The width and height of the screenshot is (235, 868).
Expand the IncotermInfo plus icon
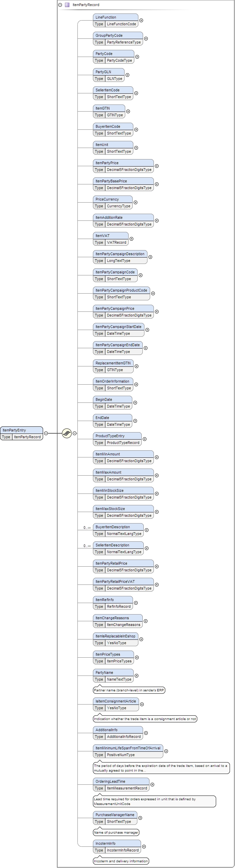[144, 846]
